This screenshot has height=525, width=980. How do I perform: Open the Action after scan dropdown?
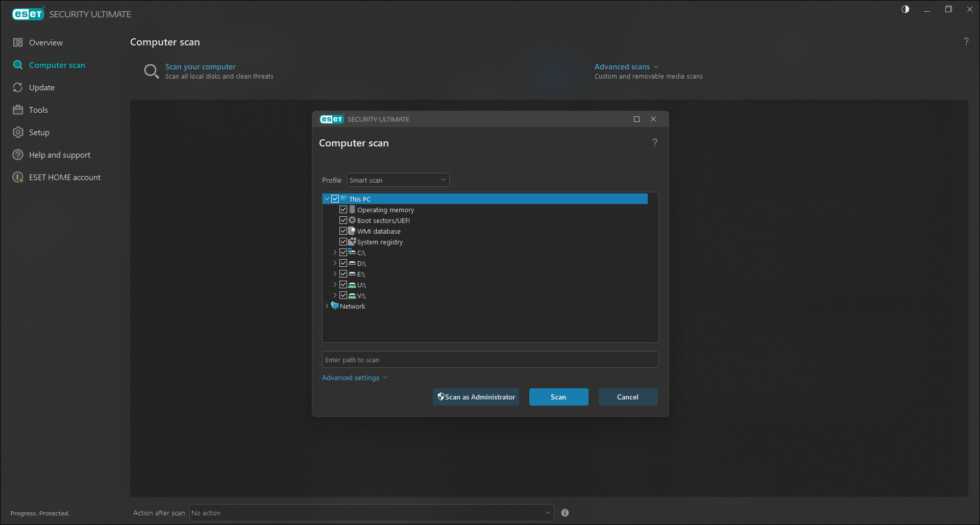[371, 513]
